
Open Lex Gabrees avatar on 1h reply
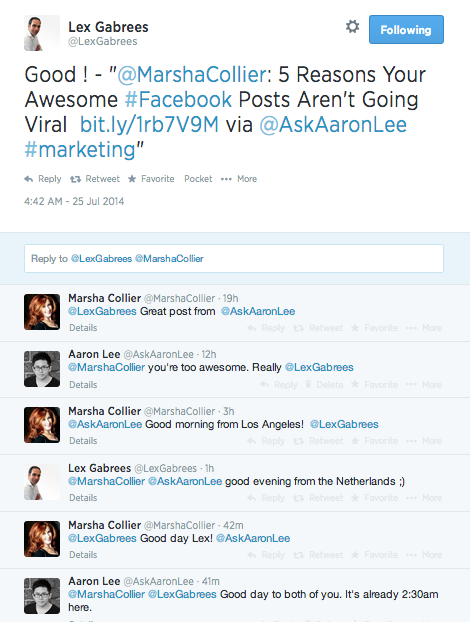pos(42,482)
